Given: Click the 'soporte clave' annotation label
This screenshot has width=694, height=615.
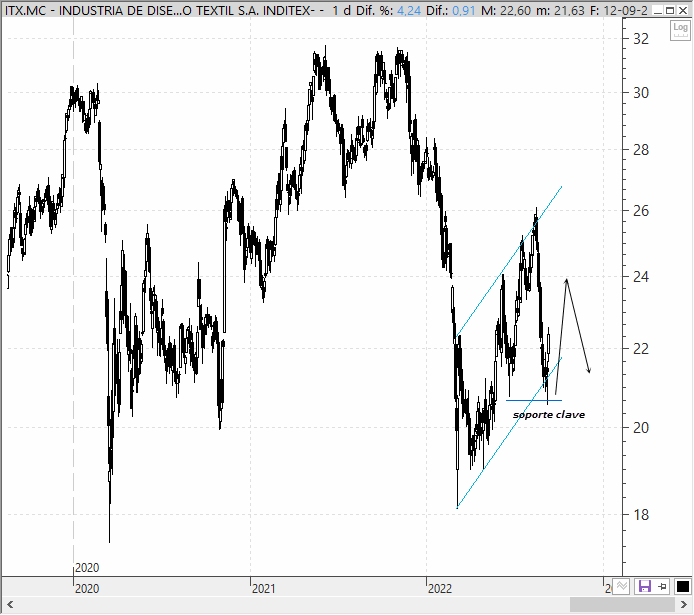Looking at the screenshot, I should pyautogui.click(x=549, y=415).
